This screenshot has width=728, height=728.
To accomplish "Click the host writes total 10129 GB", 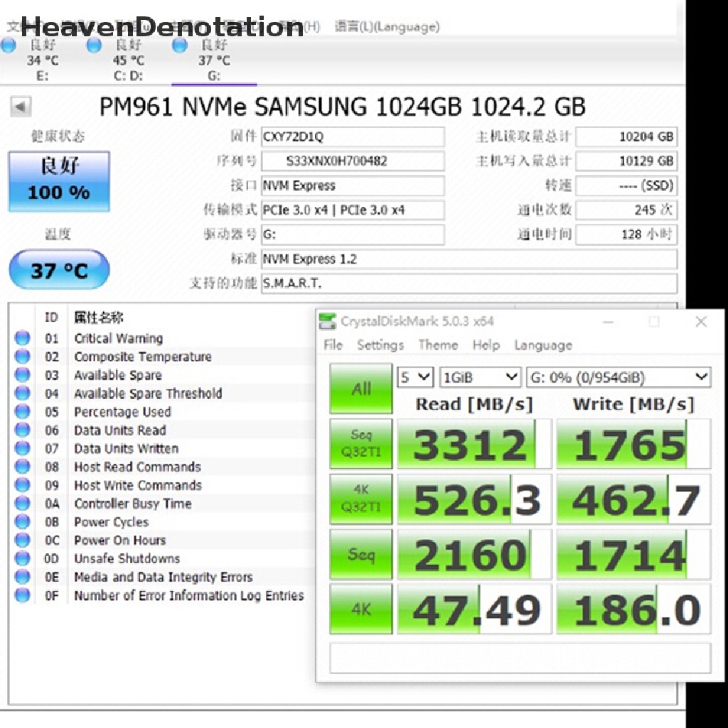I will click(x=626, y=161).
